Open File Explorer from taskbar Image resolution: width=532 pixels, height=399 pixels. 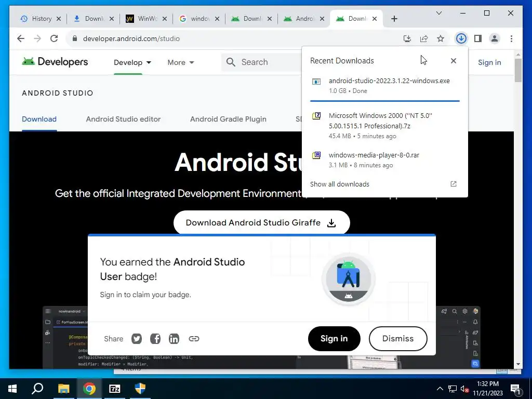(x=63, y=389)
